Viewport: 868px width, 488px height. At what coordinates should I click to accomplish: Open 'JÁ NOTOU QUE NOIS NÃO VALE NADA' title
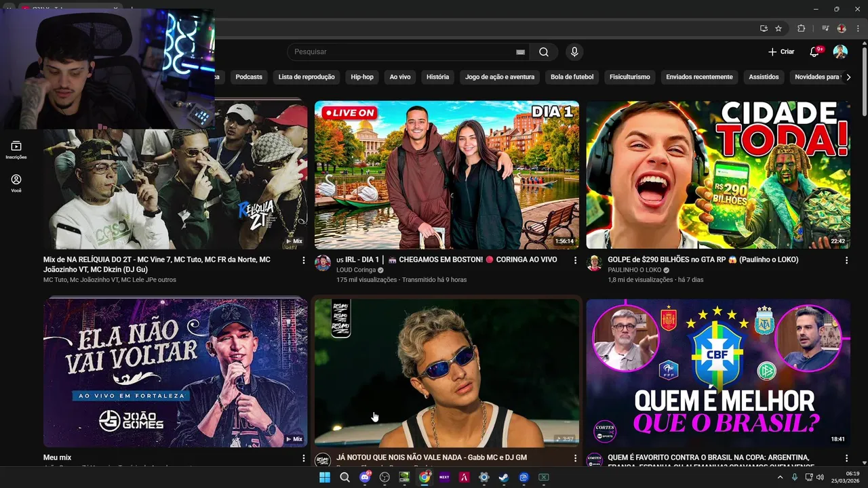431,457
